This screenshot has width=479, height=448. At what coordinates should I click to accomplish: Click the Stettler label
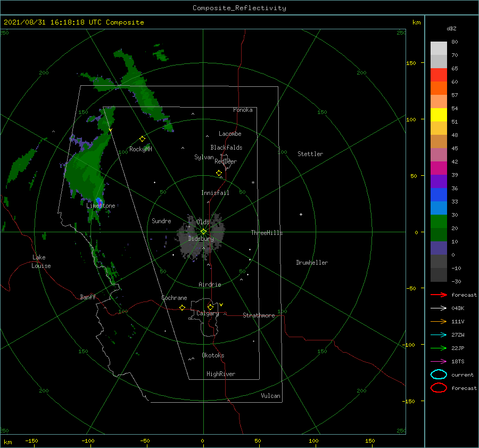click(310, 154)
